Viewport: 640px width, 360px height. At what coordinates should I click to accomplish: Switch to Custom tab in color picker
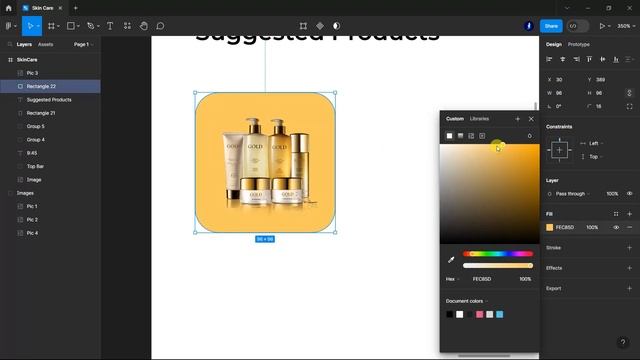(x=455, y=119)
